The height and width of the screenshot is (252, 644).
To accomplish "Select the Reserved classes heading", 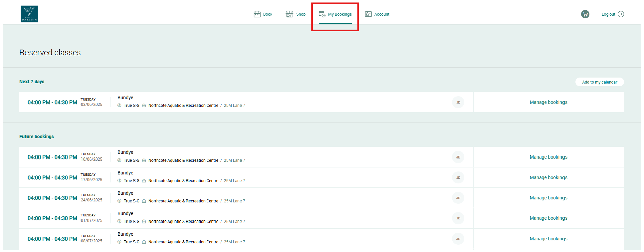I will click(x=50, y=53).
